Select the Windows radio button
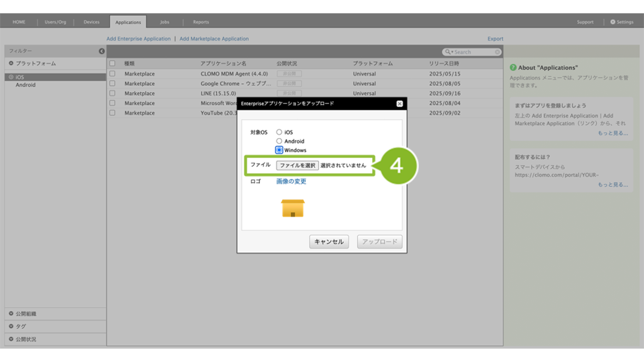This screenshot has height=362, width=644. (279, 150)
